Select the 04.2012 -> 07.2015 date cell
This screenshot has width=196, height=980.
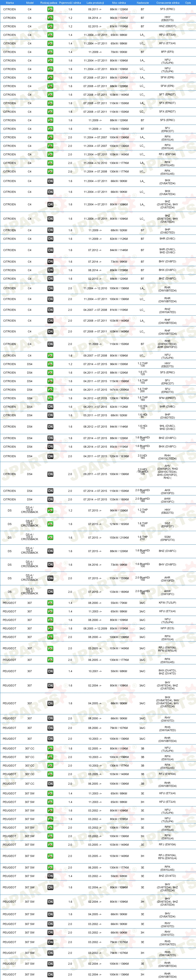pos(95,398)
